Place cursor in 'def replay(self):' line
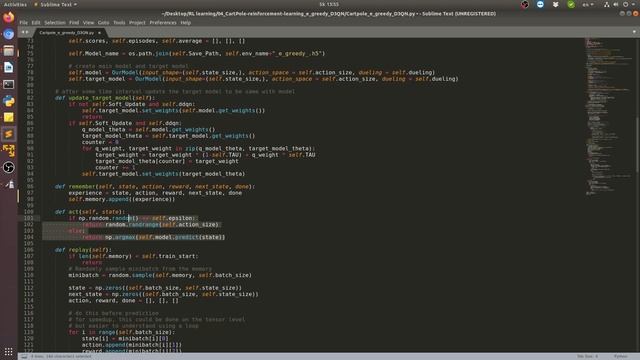 pyautogui.click(x=83, y=250)
